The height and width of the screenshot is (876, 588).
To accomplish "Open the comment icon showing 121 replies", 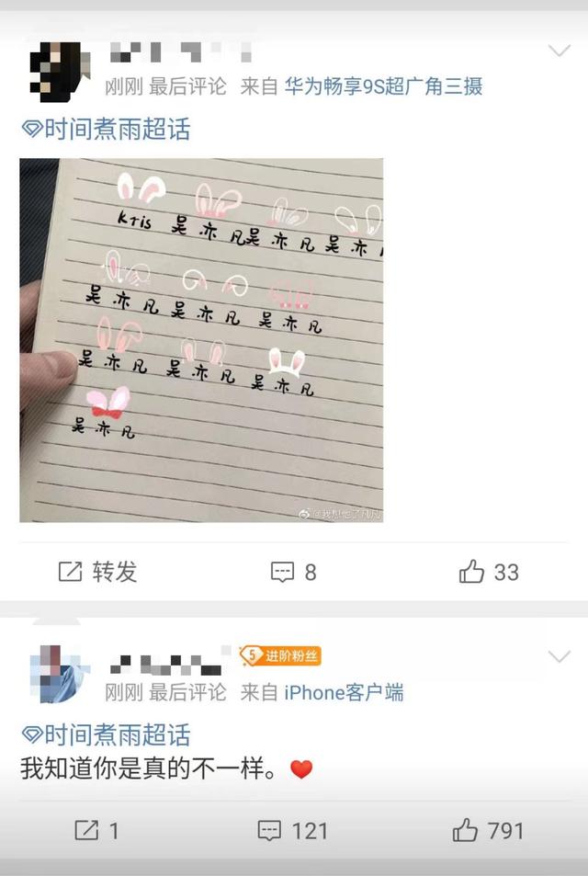I will click(269, 831).
